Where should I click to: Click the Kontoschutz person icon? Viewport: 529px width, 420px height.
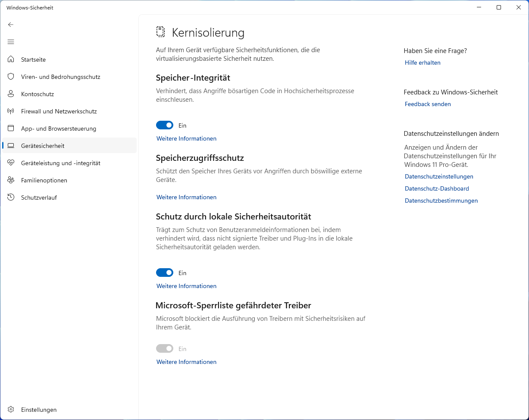tap(11, 94)
